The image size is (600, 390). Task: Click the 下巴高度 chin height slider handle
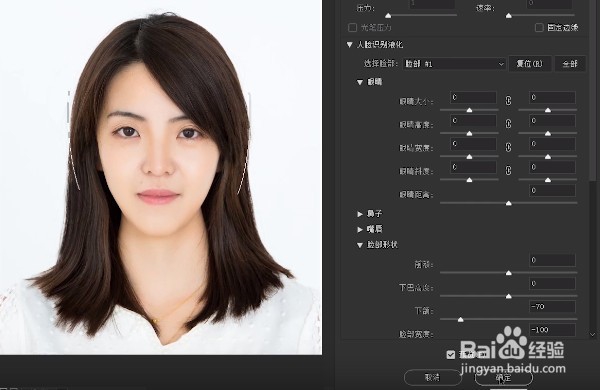[x=509, y=296]
